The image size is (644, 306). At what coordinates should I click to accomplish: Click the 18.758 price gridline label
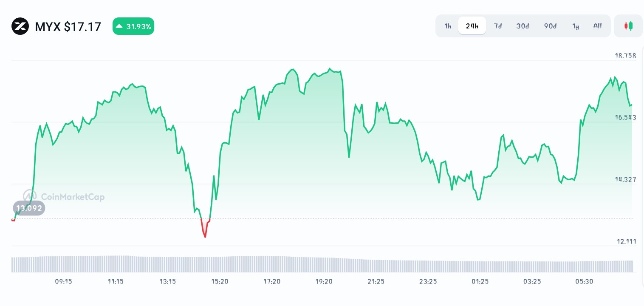pyautogui.click(x=625, y=56)
